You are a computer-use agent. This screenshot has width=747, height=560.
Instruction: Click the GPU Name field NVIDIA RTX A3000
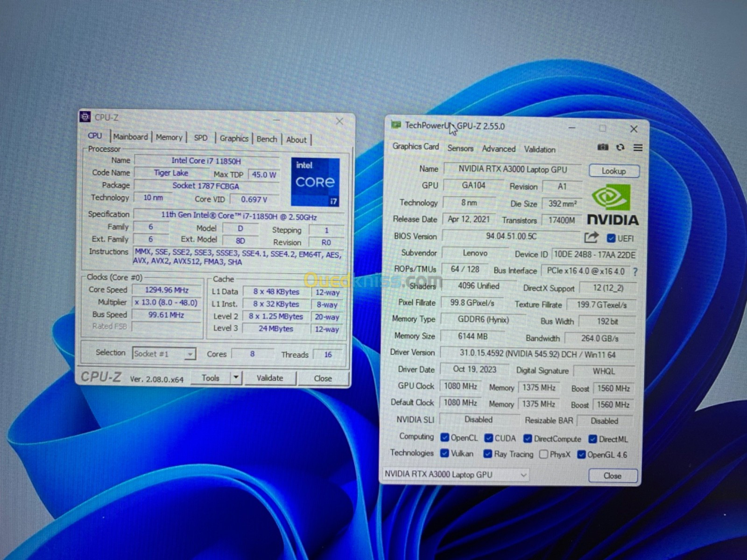[513, 169]
